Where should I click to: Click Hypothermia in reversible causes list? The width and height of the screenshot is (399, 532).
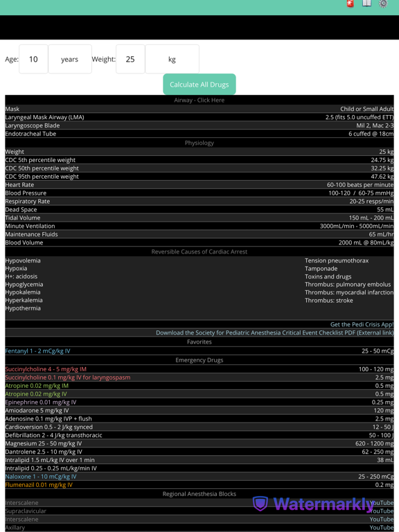pyautogui.click(x=23, y=308)
